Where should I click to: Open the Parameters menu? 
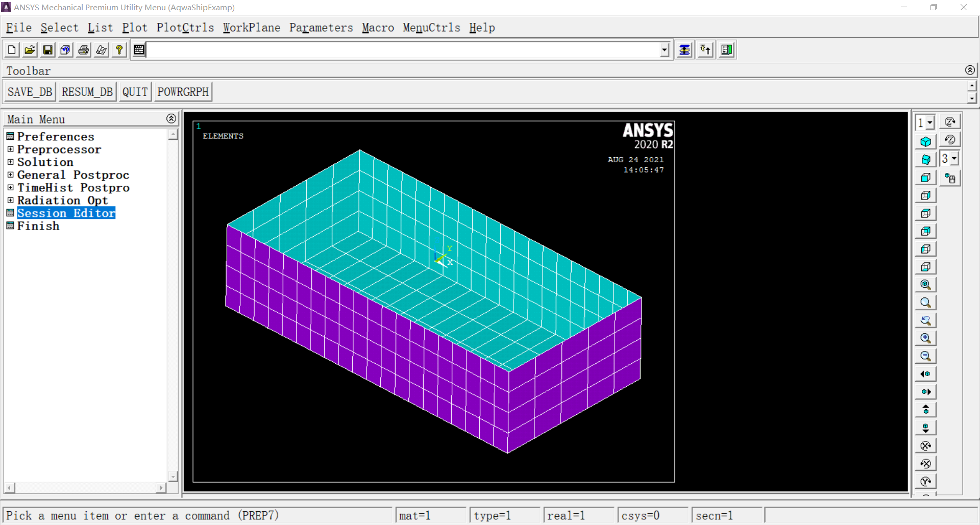coord(321,28)
